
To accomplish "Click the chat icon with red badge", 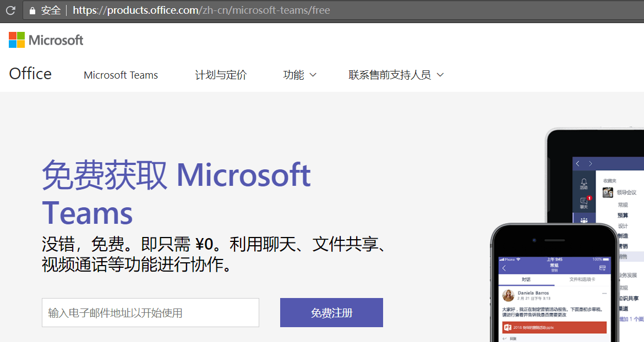I will tap(584, 202).
